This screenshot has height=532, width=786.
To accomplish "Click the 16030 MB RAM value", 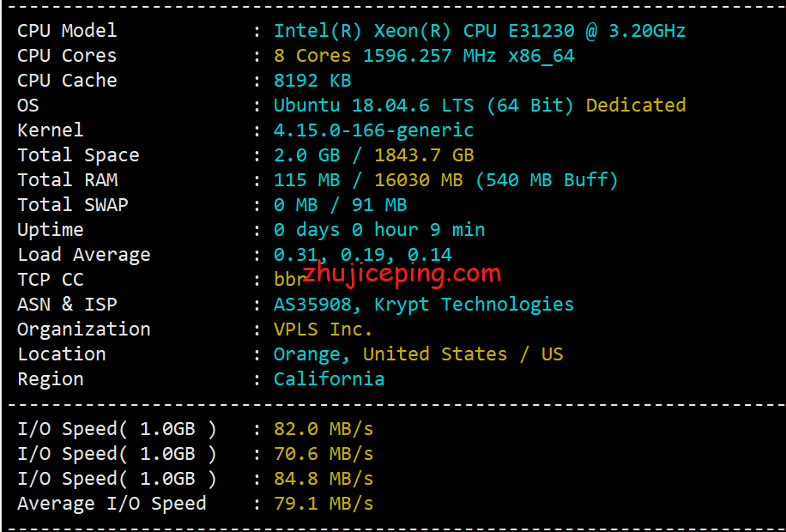I will [x=419, y=180].
